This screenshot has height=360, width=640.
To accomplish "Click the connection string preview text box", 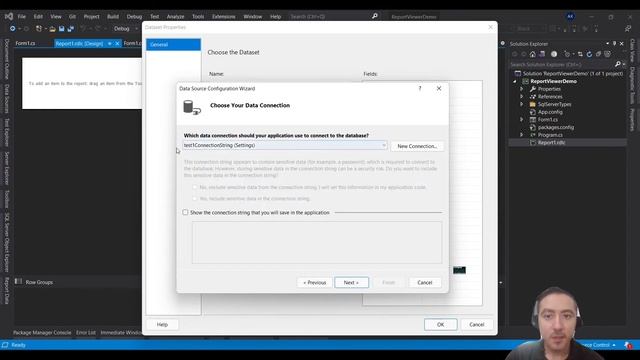I will point(317,242).
